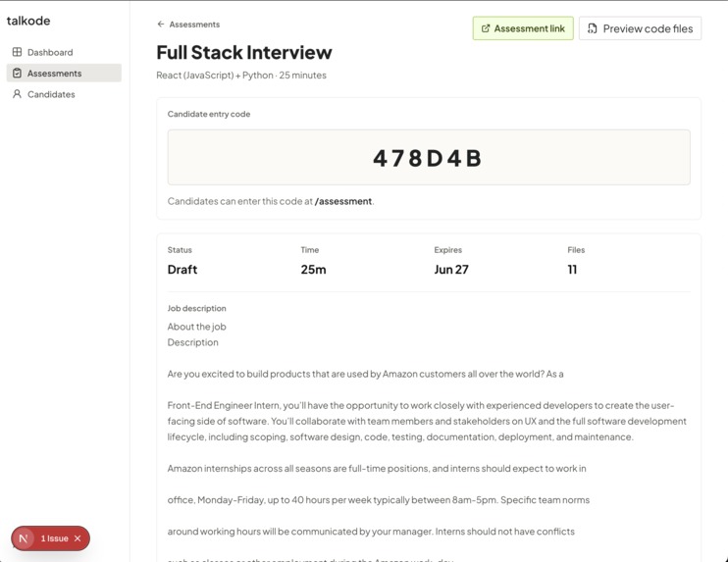Click the Draft status value
The image size is (728, 562).
point(182,270)
